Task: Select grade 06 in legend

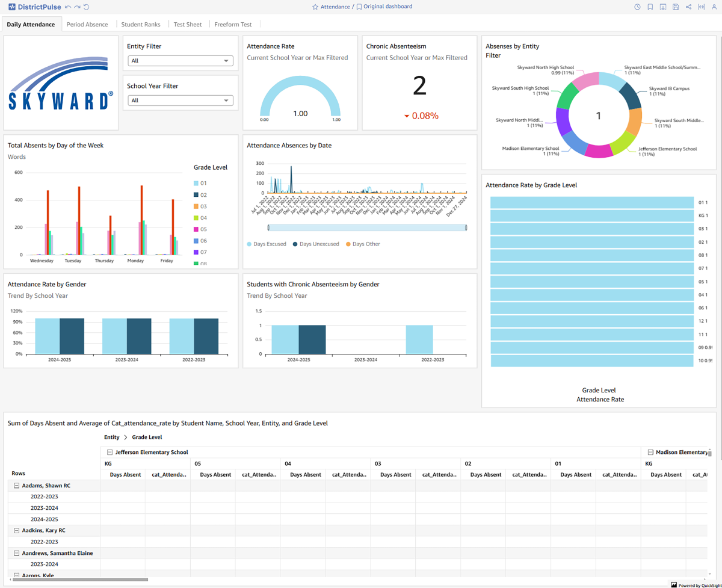Action: tap(200, 241)
